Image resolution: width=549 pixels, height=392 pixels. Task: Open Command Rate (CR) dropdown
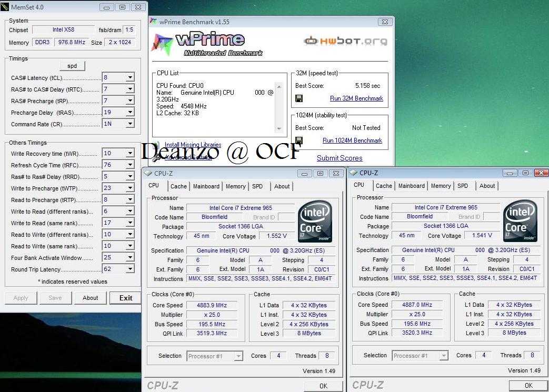click(130, 124)
